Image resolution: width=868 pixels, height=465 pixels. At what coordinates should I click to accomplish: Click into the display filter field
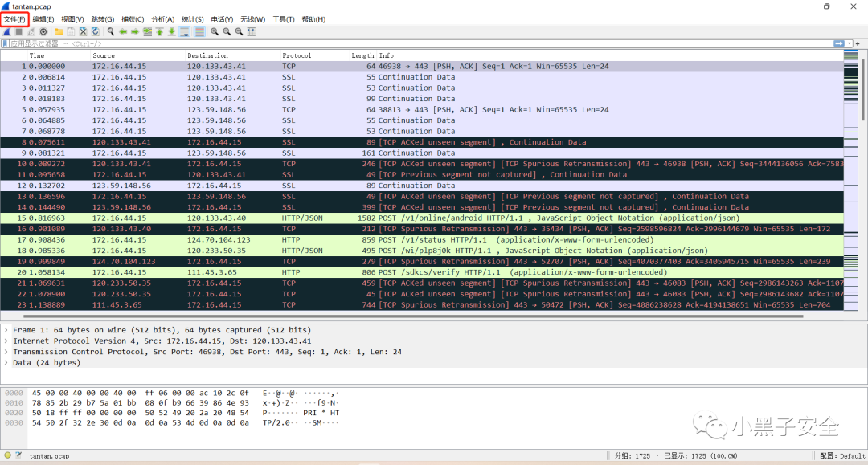(420, 43)
